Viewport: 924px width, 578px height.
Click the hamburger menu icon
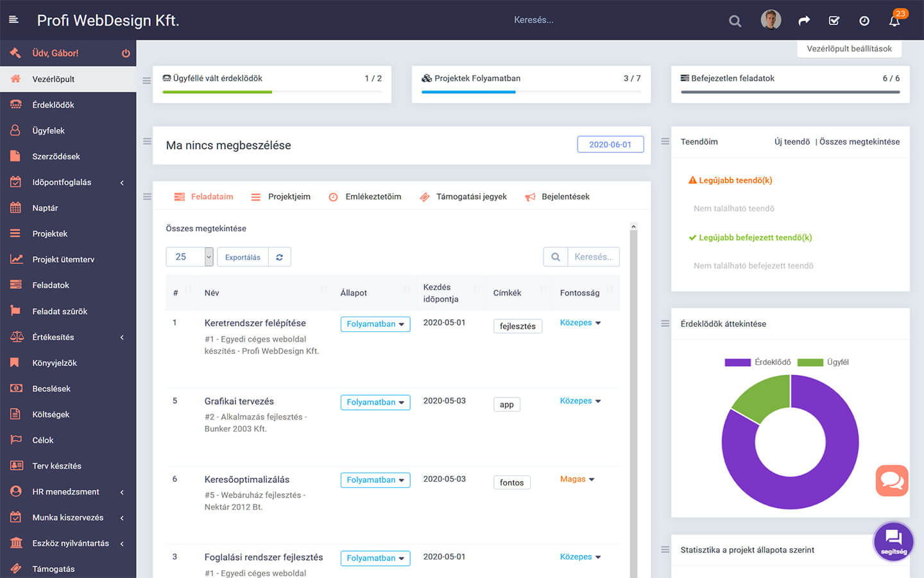click(13, 20)
